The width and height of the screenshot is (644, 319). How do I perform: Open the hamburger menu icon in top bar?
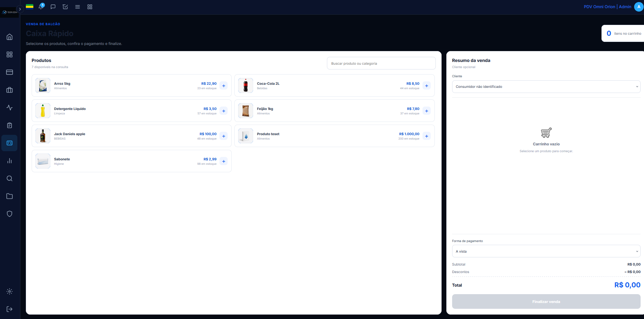tap(78, 7)
